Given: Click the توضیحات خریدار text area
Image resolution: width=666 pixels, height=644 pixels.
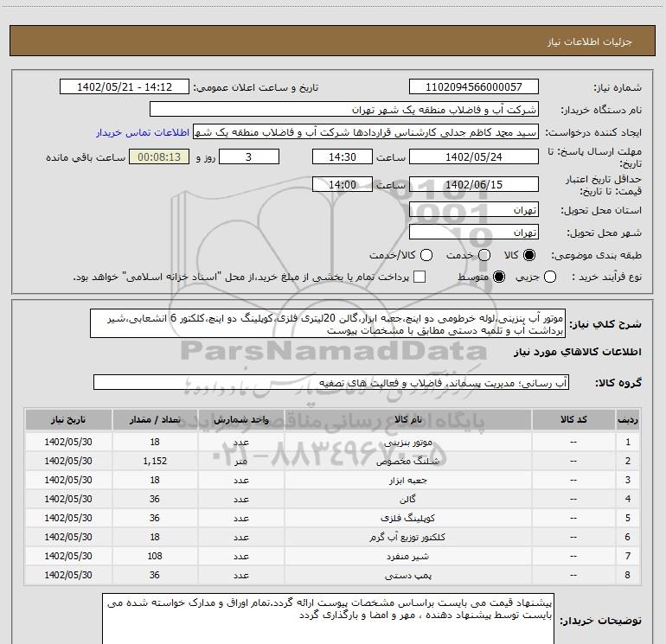Looking at the screenshot, I should (329, 619).
